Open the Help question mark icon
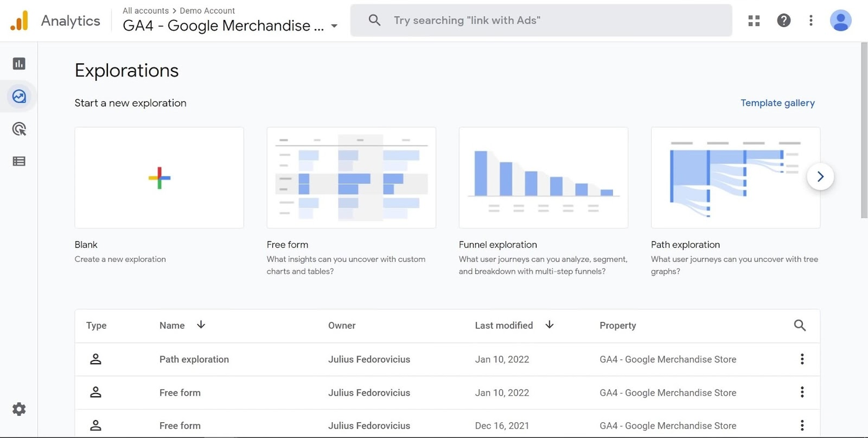This screenshot has width=868, height=438. [784, 21]
